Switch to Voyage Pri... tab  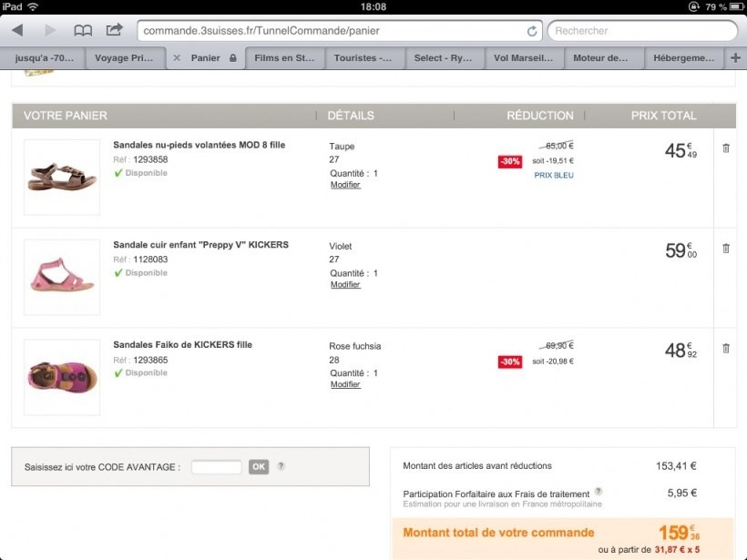point(125,58)
